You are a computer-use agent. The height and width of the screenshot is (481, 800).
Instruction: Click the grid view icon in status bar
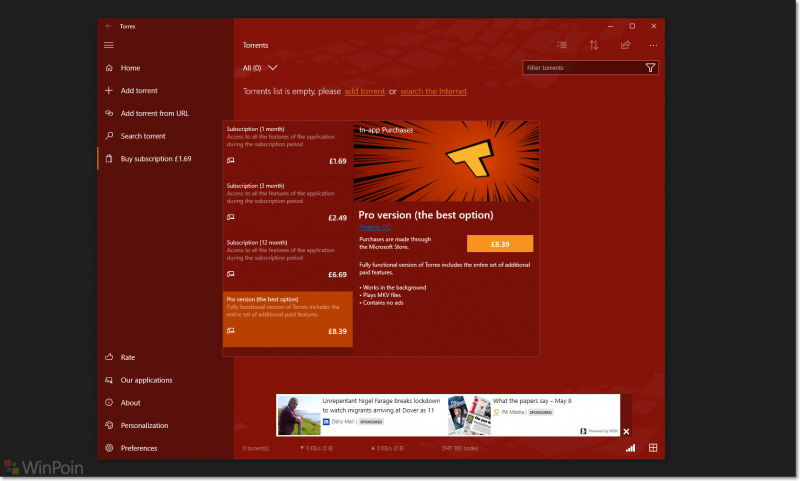pyautogui.click(x=653, y=447)
